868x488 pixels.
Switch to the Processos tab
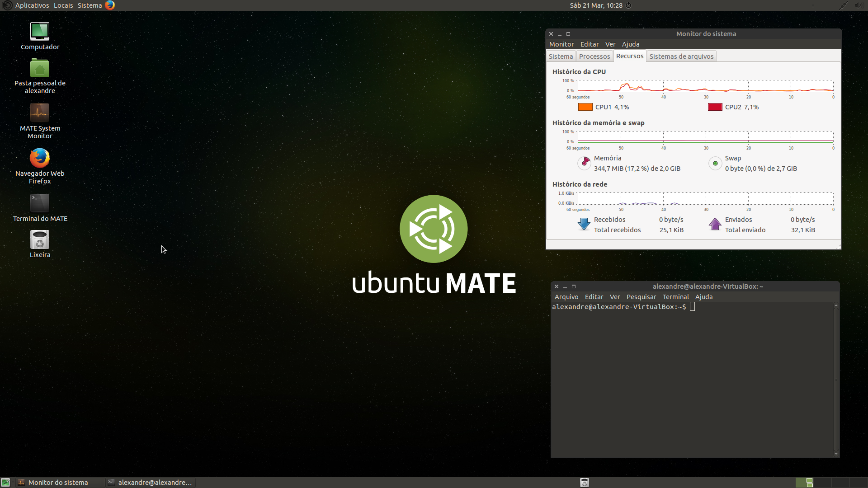pyautogui.click(x=594, y=56)
